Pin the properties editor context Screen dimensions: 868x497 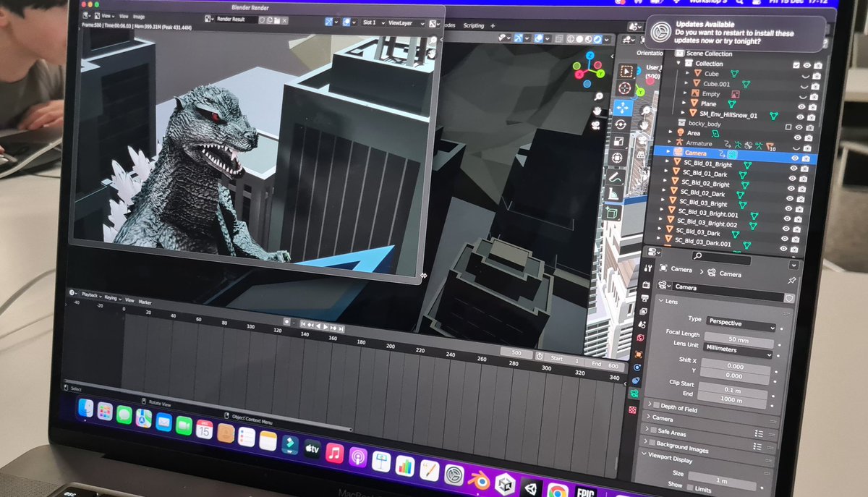792,280
